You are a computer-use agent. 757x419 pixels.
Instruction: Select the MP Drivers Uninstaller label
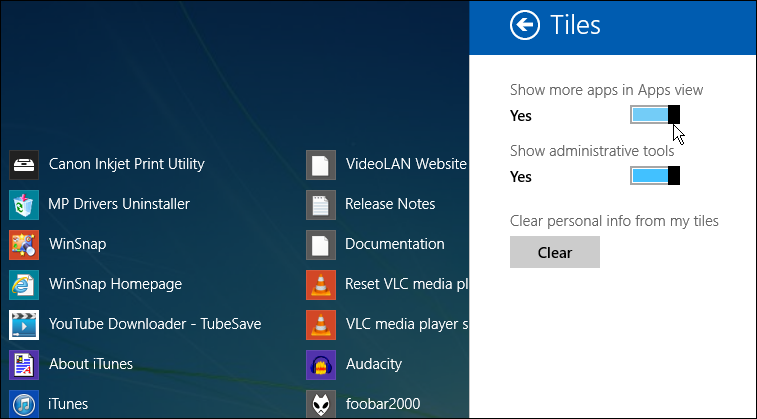[x=119, y=204]
